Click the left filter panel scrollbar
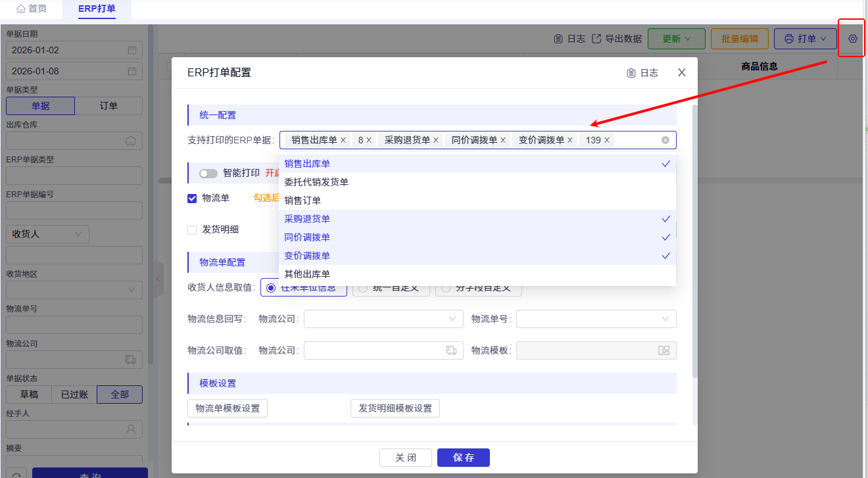This screenshot has height=478, width=868. [151, 194]
